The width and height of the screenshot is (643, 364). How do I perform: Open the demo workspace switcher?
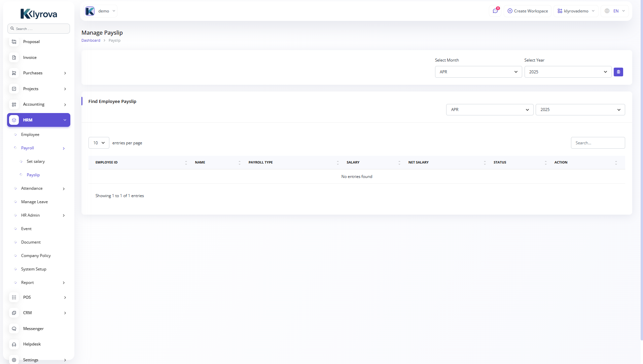101,11
